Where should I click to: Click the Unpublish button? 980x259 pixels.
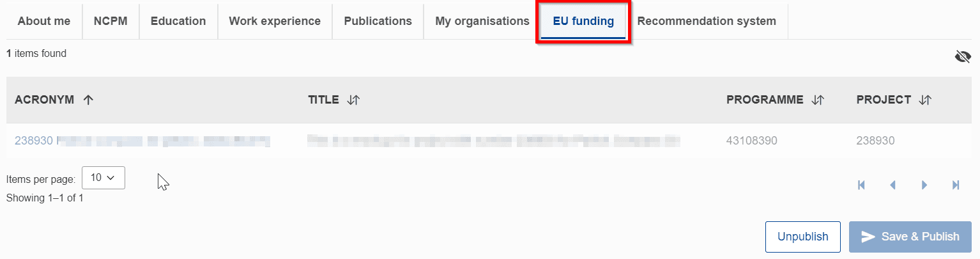pos(803,237)
